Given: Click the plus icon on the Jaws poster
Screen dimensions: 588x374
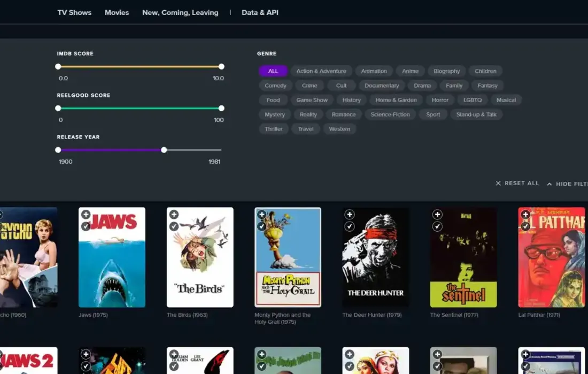Looking at the screenshot, I should point(86,214).
